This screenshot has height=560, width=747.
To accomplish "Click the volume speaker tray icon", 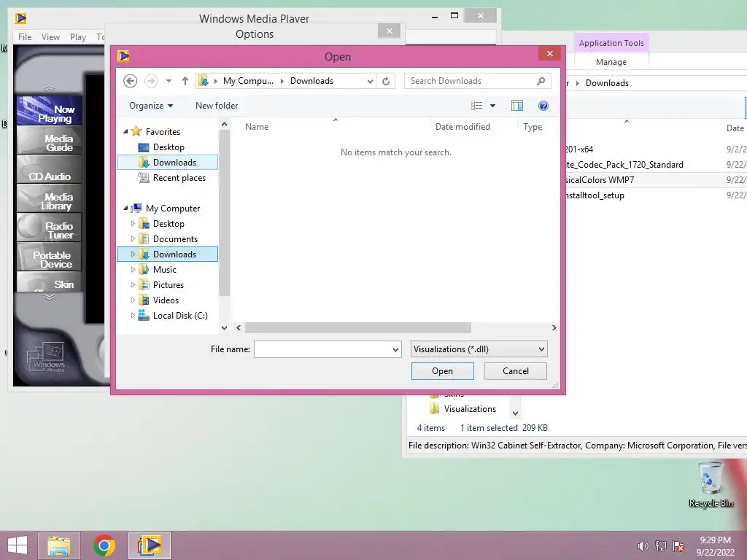I will point(643,546).
